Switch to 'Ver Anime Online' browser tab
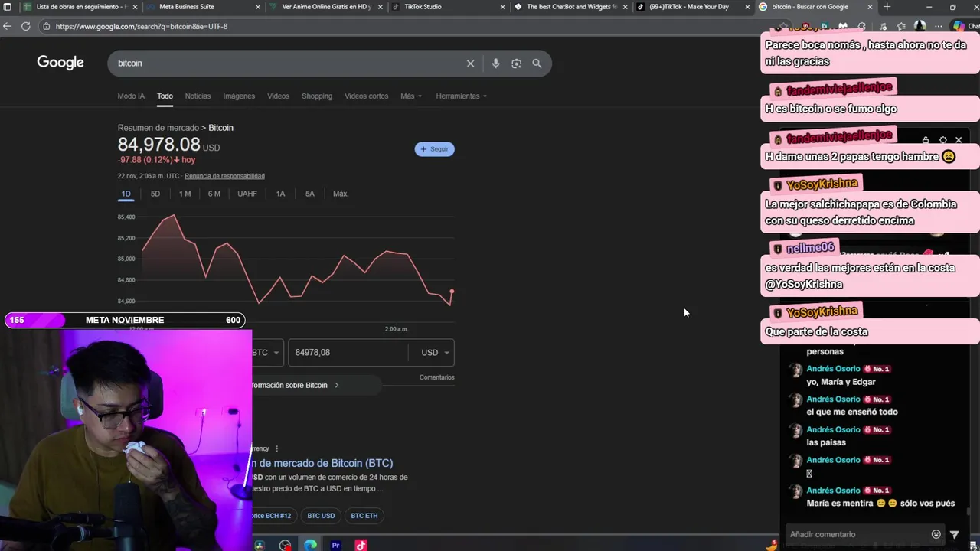The height and width of the screenshot is (551, 980). click(x=325, y=7)
